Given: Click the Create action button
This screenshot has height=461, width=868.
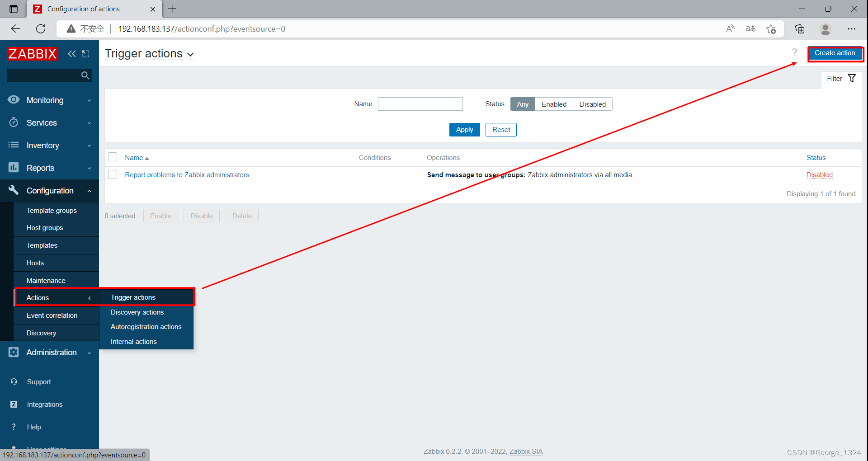Looking at the screenshot, I should [835, 53].
